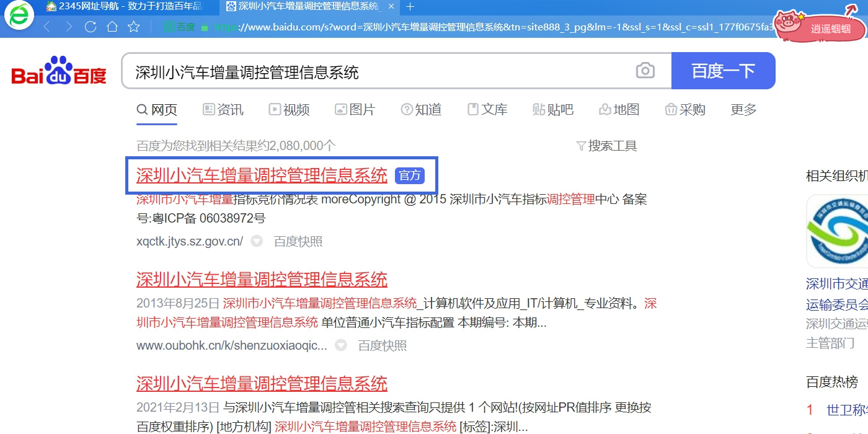Switch to 视频 results
The width and height of the screenshot is (868, 434).
[289, 110]
